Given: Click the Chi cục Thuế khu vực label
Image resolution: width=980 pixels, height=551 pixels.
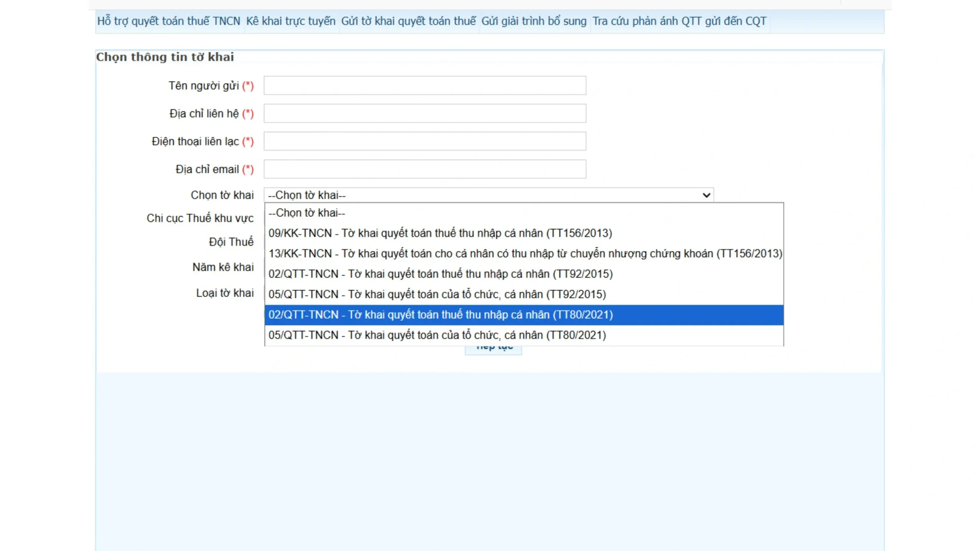Looking at the screenshot, I should coord(200,218).
